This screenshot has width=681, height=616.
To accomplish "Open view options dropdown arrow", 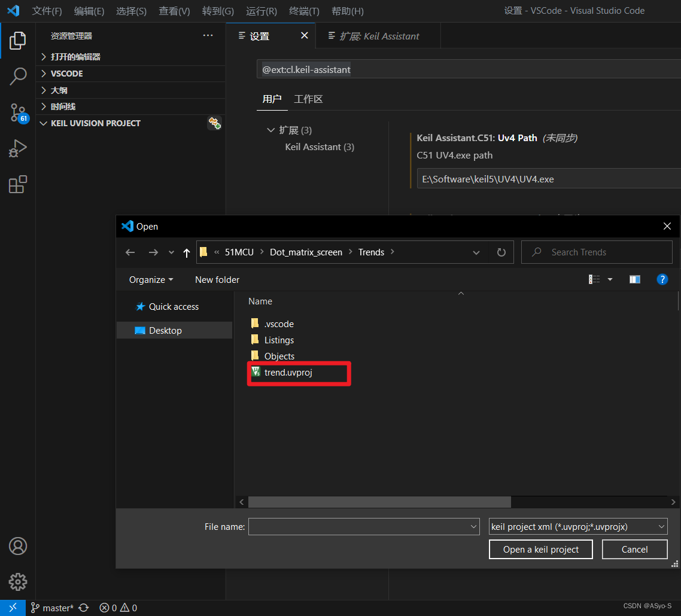I will click(x=610, y=279).
